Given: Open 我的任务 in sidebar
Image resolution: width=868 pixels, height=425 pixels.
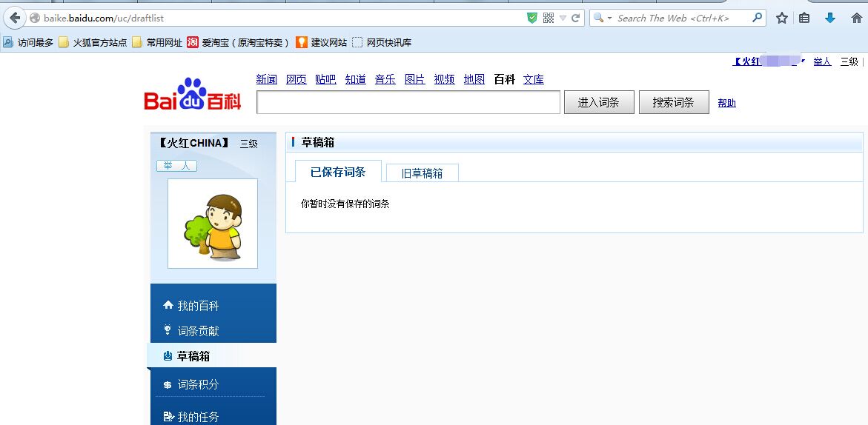Looking at the screenshot, I should 191,417.
